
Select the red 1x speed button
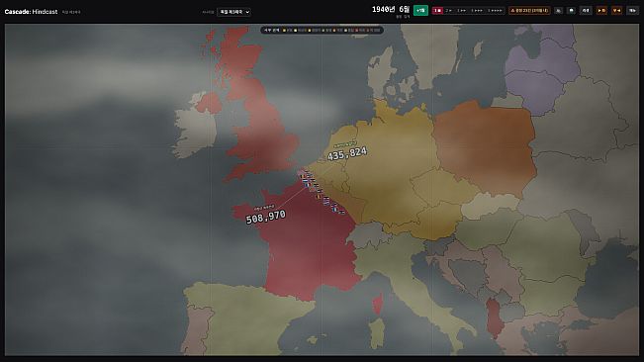tap(437, 10)
